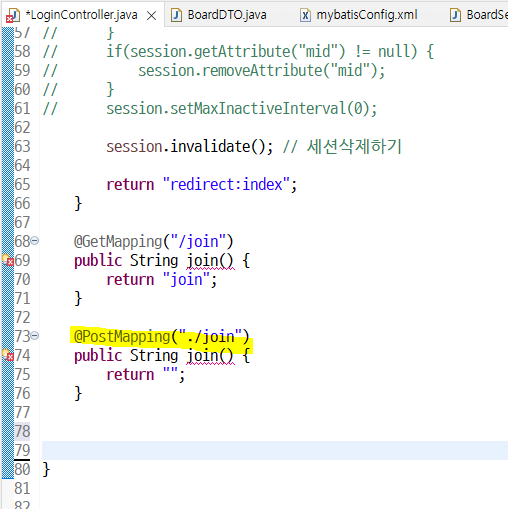Click line number 65 in the gutter
This screenshot has height=509, width=508.
tap(22, 184)
